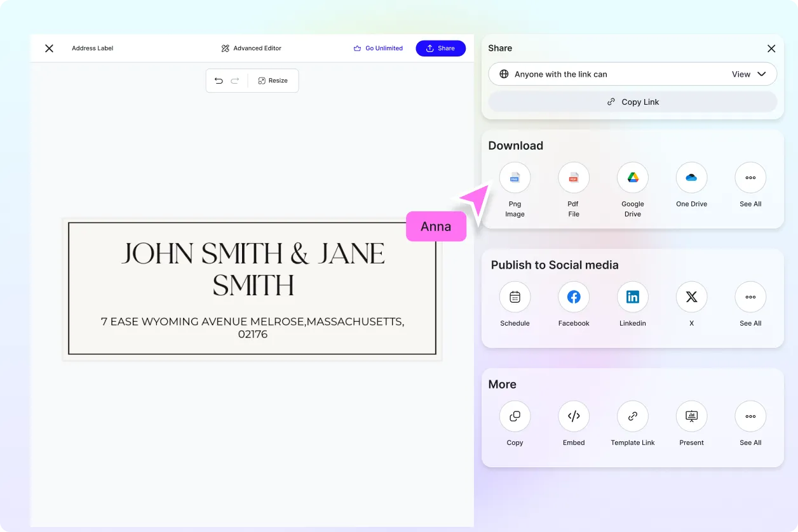Expand See All under Publish to Social media
Viewport: 798px width, 532px height.
click(750, 296)
